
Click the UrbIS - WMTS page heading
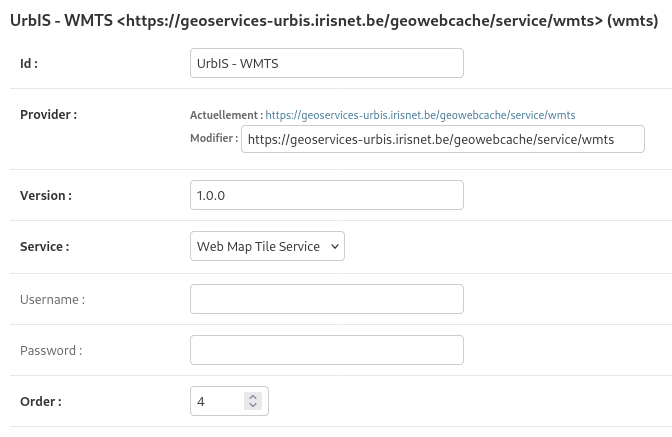click(x=333, y=19)
